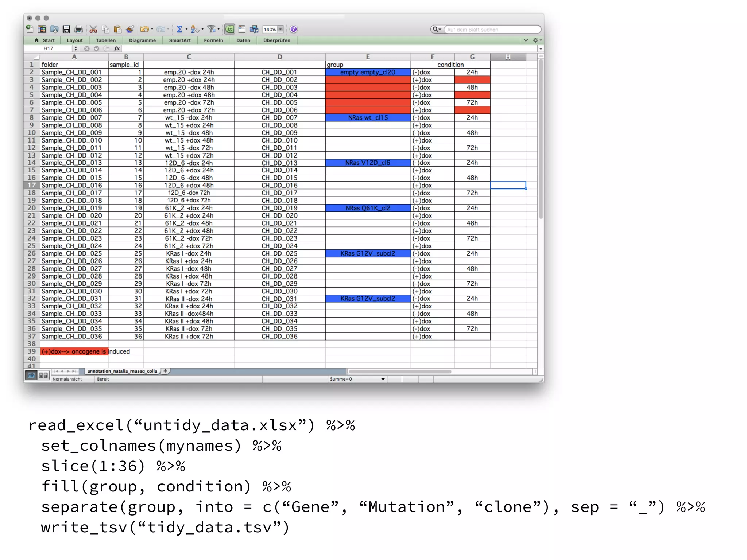The width and height of the screenshot is (747, 560).
Task: Click the Open file folder icon
Action: click(54, 29)
